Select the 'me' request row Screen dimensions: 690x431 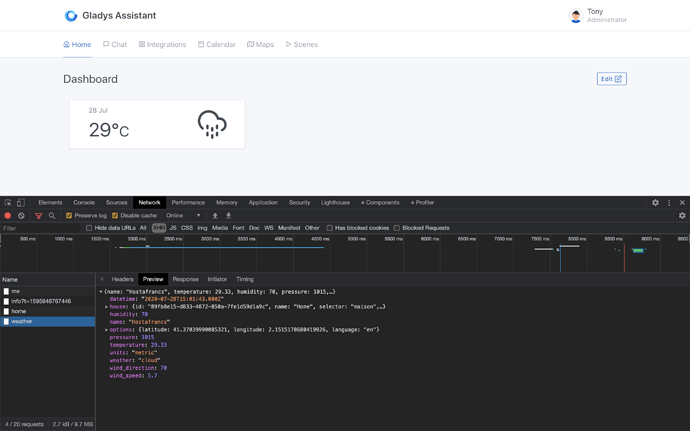(48, 291)
